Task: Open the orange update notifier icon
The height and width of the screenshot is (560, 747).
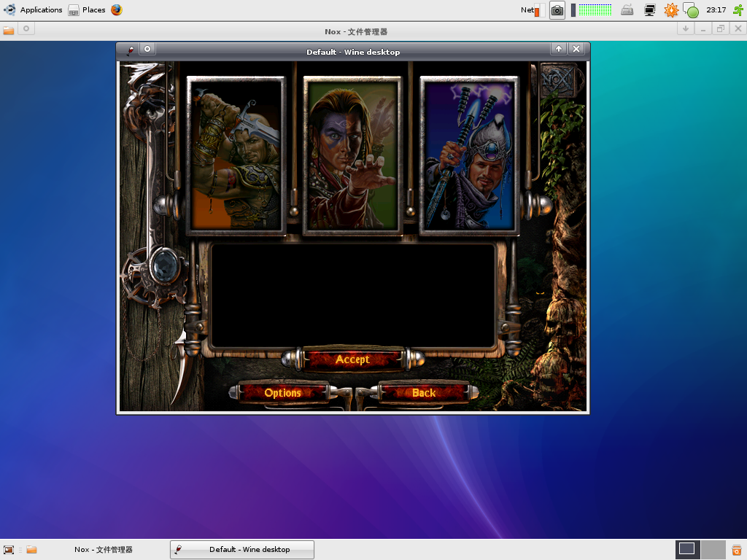Action: [x=671, y=10]
